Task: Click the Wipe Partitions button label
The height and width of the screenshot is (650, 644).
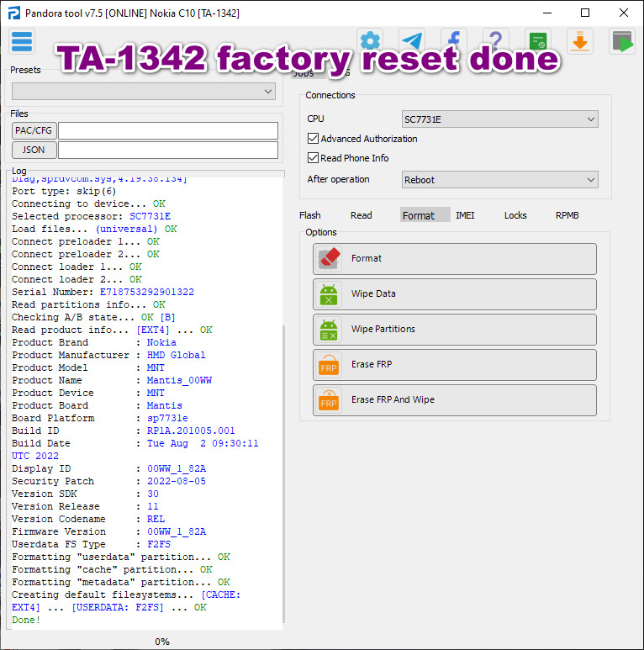Action: pos(383,329)
